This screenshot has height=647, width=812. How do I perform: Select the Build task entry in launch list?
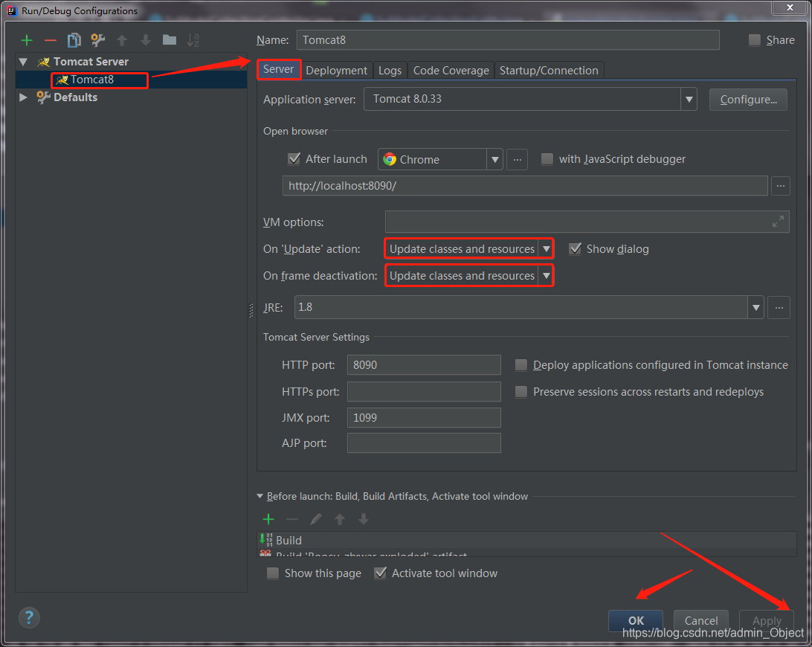point(526,541)
